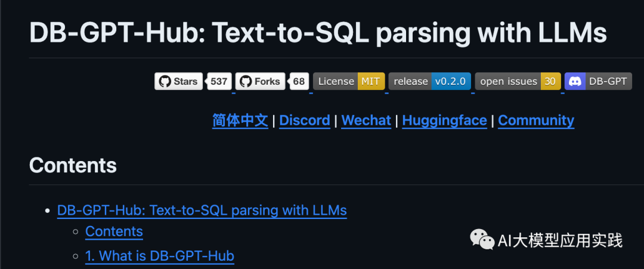Click the GitHub icon on the Stars badge

tap(165, 82)
